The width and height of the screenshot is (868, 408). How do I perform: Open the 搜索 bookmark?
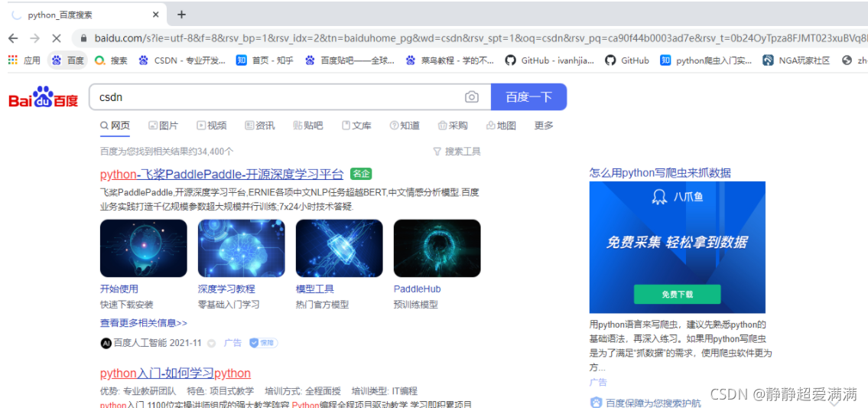coord(111,60)
